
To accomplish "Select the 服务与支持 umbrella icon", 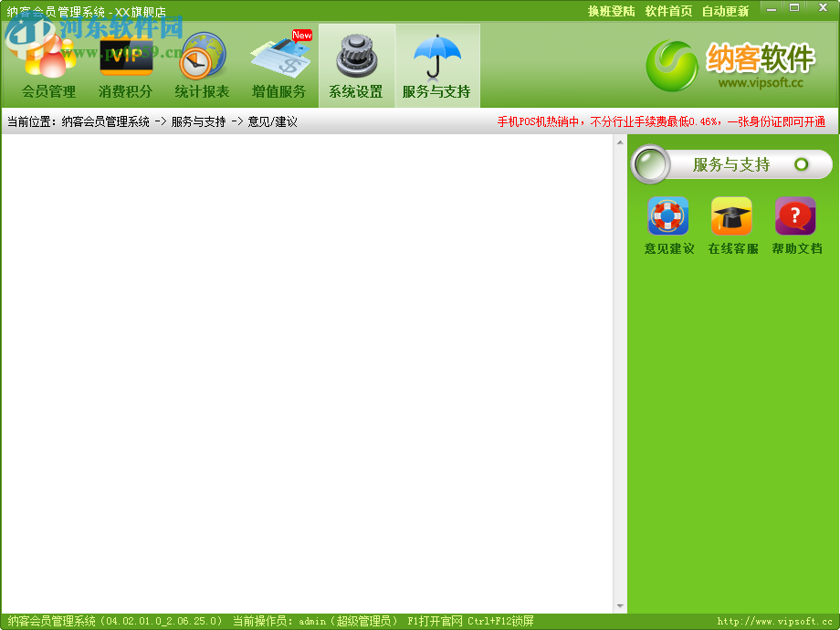I will (x=436, y=64).
